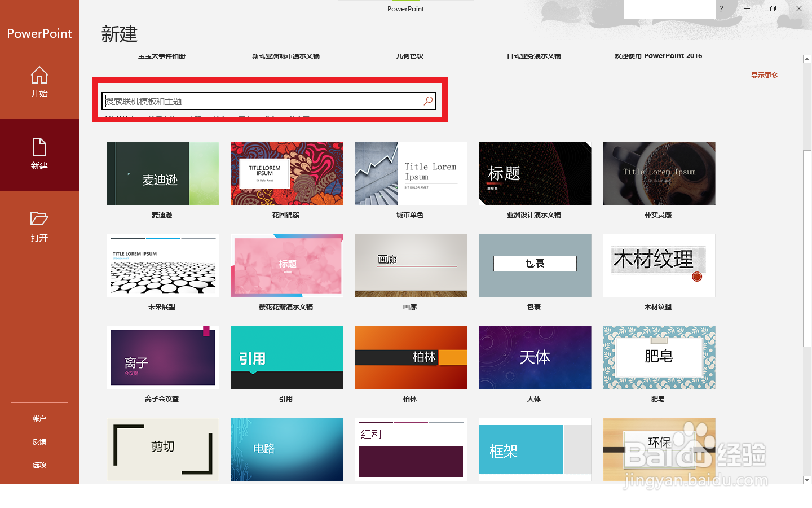Choose the 木材纹理 template thumbnail
Viewport: 812px width, 508px height.
659,265
